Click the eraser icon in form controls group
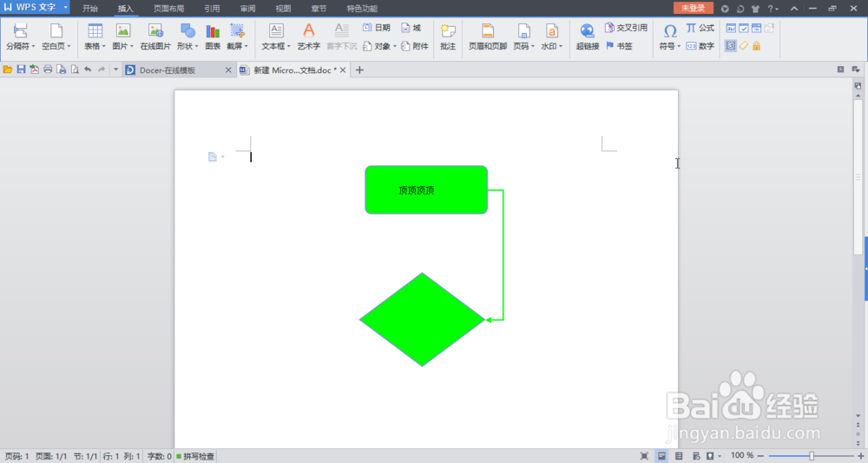Image resolution: width=868 pixels, height=463 pixels. click(744, 46)
